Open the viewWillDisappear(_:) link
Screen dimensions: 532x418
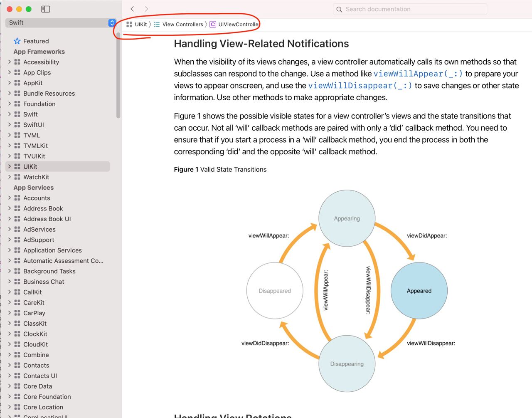360,86
